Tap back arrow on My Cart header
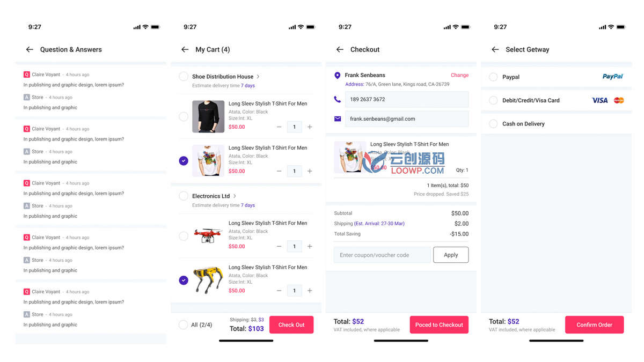Image resolution: width=644 pixels, height=362 pixels. click(x=185, y=49)
